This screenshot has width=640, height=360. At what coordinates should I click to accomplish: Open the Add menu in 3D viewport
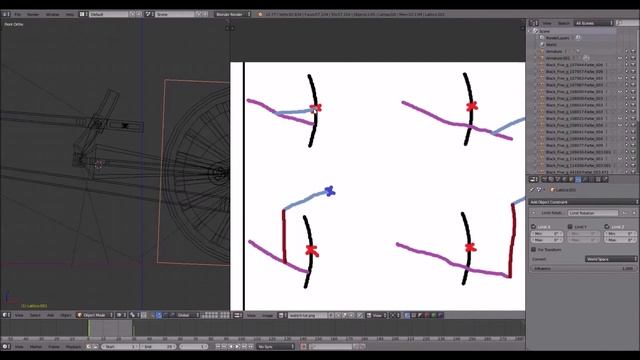[51, 315]
